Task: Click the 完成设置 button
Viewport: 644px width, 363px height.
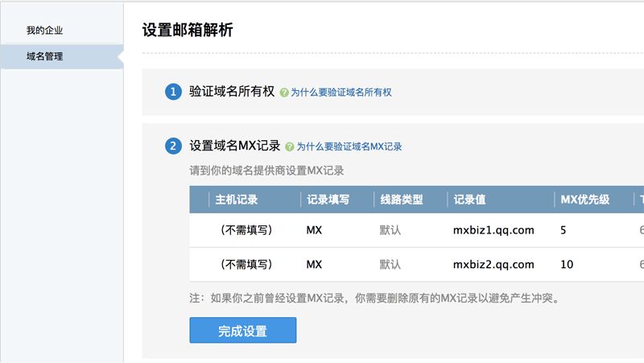Action: 242,331
